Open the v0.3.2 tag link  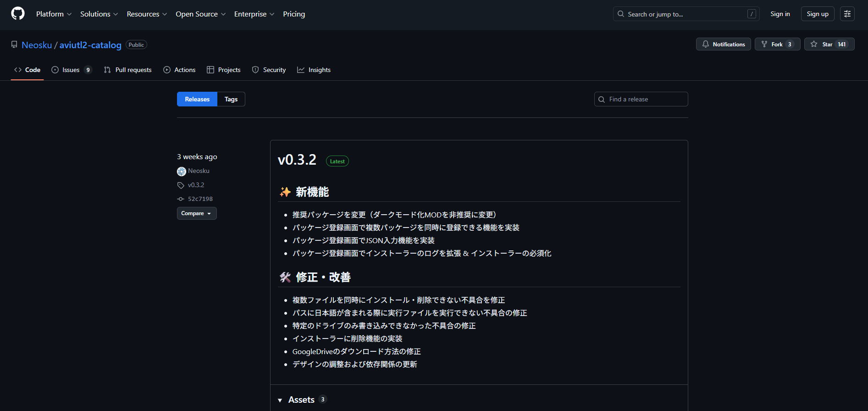[x=196, y=185]
